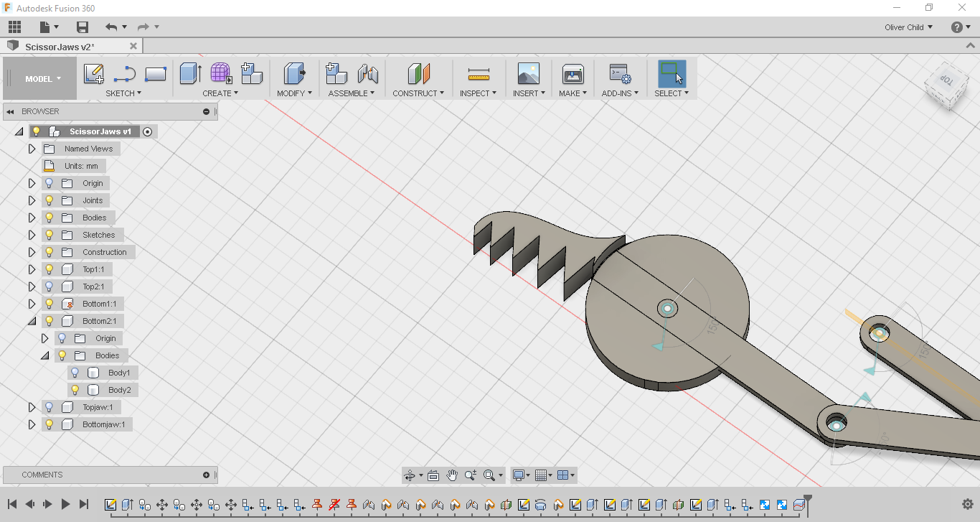This screenshot has width=980, height=522.
Task: Toggle visibility of Origin folder
Action: pos(49,183)
